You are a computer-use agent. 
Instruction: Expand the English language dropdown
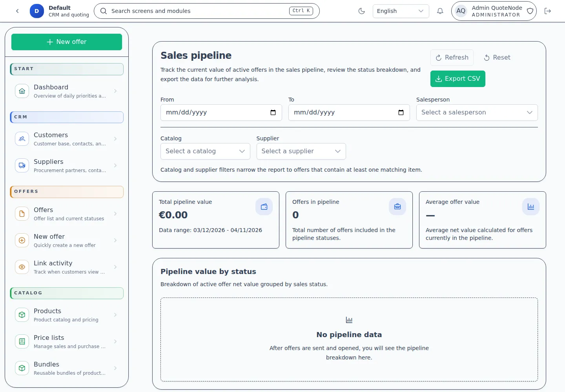tap(400, 11)
